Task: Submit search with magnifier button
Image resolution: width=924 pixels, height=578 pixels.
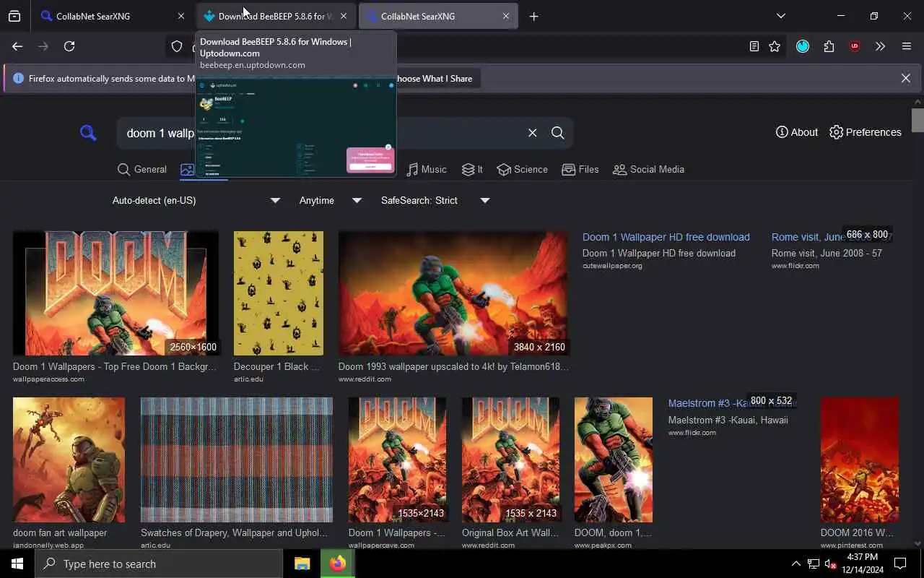Action: 557,133
